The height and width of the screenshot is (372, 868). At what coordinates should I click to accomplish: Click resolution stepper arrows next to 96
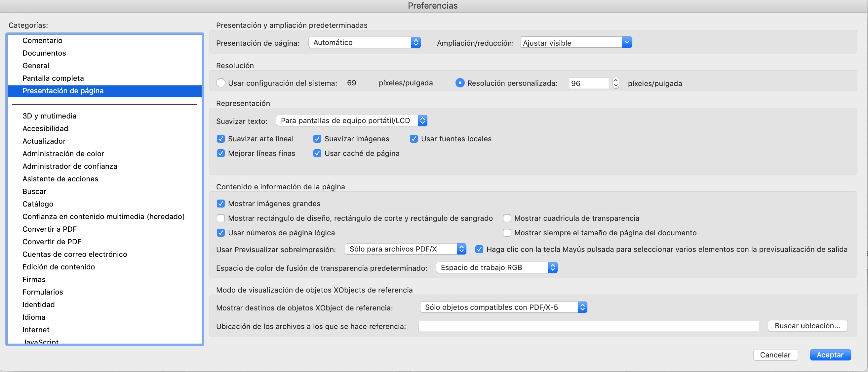click(x=615, y=83)
